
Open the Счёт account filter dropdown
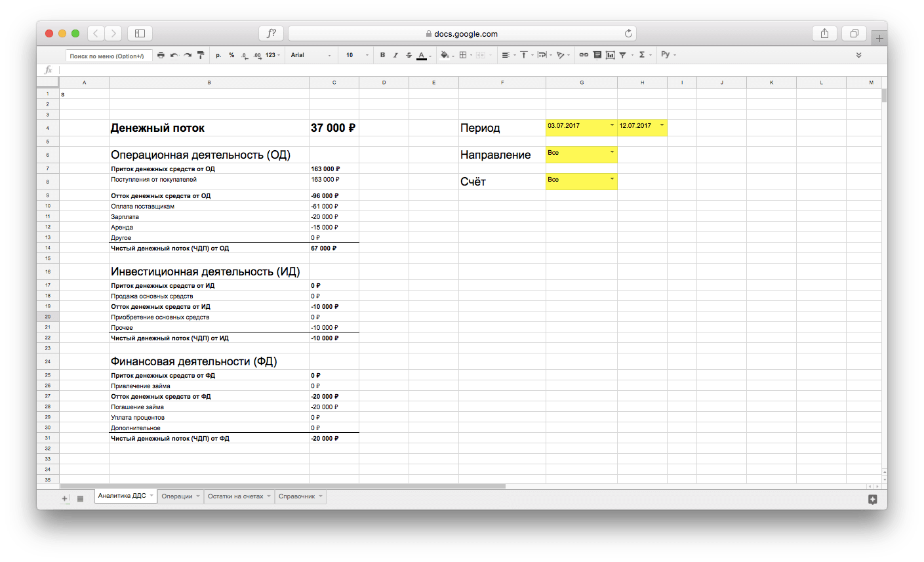click(612, 179)
